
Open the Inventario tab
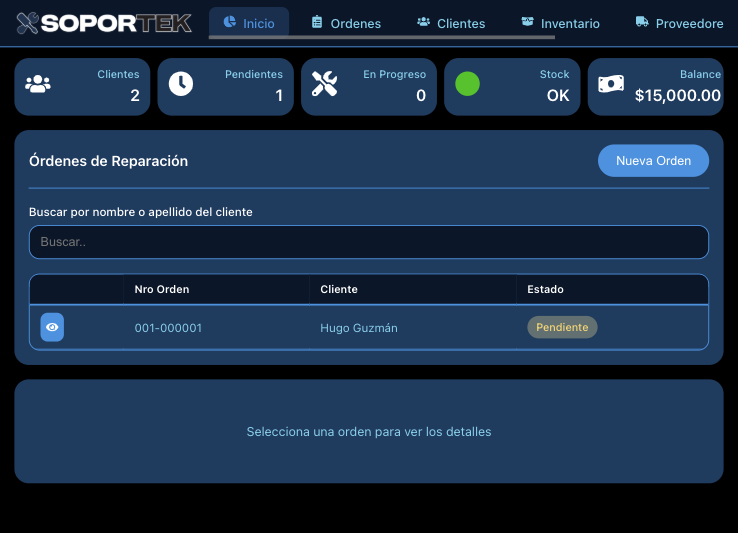(561, 23)
